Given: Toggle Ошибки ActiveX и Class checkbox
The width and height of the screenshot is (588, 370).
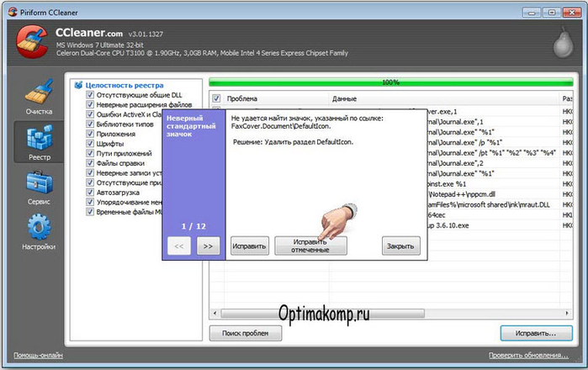Looking at the screenshot, I should 90,114.
